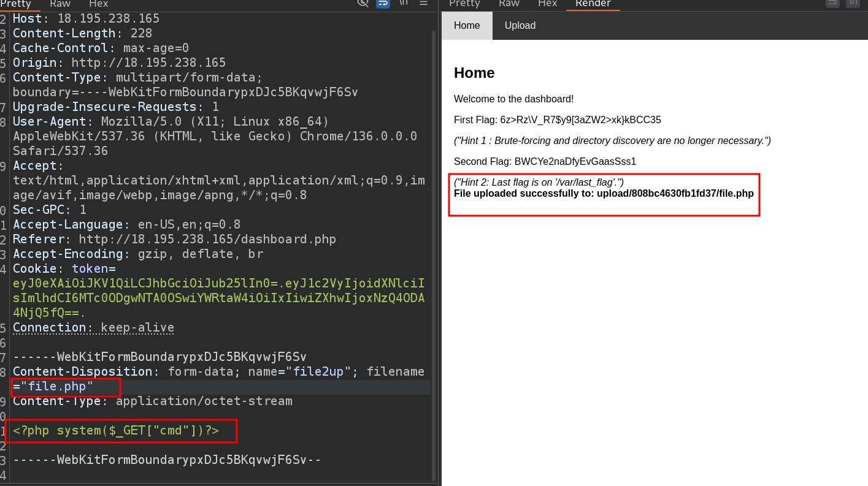Screen dimensions: 868x486
Task: Select the response Raw tab
Action: click(509, 4)
